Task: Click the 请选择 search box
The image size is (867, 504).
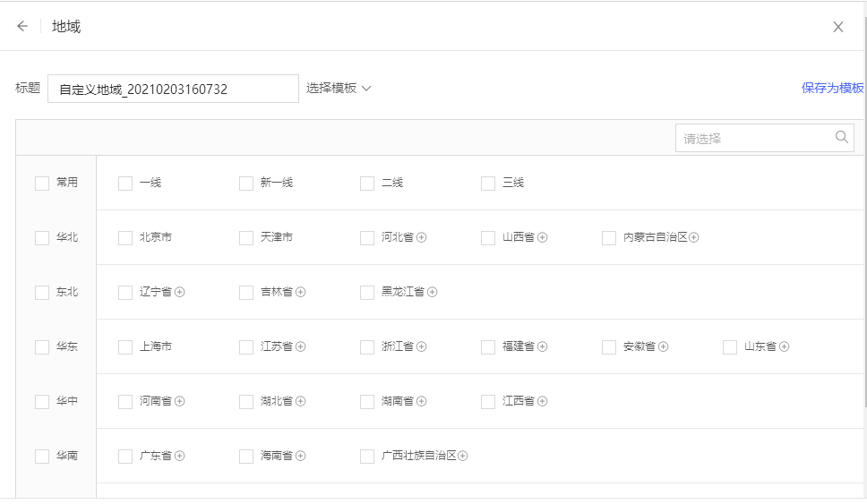Action: 765,138
